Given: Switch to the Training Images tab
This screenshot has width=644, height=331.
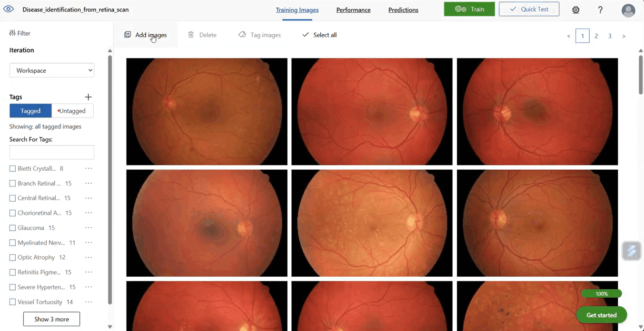Looking at the screenshot, I should (297, 10).
